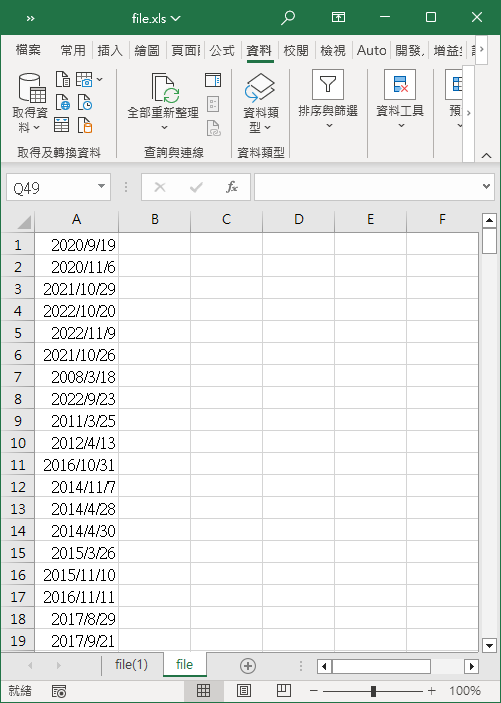Open the file.xls title dropdown
Viewport: 501px width, 703px height.
(x=175, y=18)
